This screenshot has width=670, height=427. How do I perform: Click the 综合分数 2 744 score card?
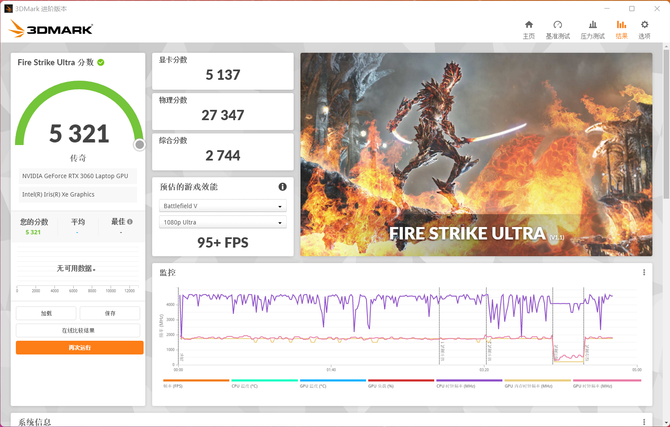223,151
